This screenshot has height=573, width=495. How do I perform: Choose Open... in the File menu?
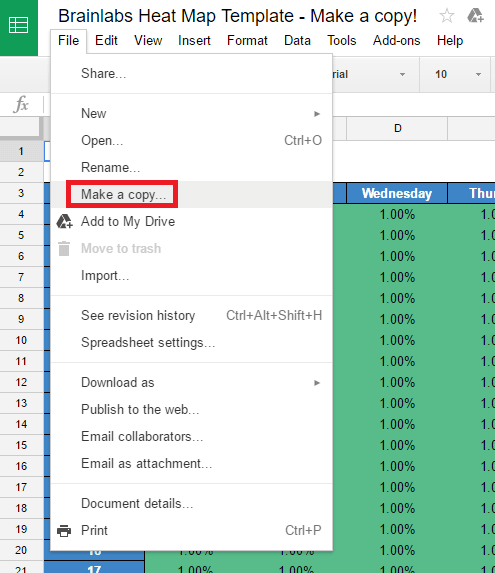coord(191,141)
